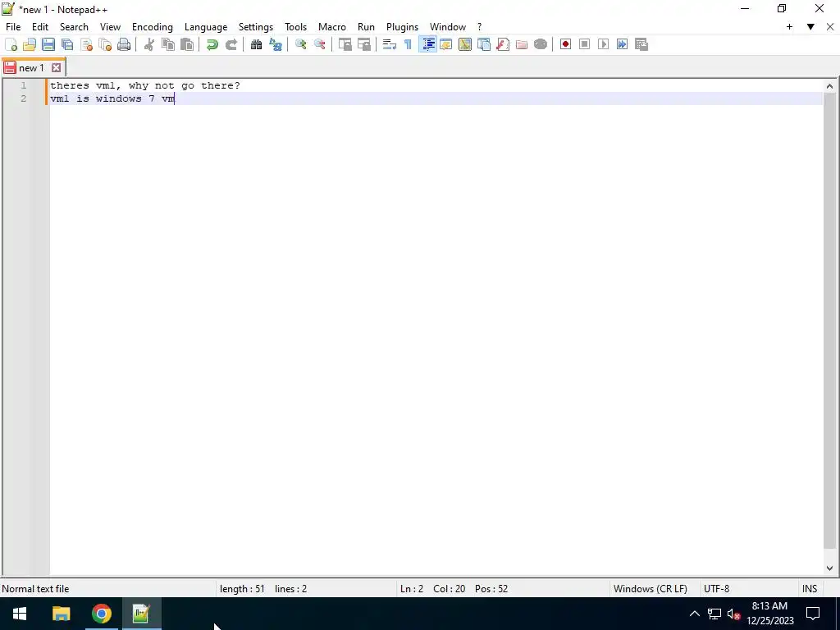Toggle INS insert mode indicator
Viewport: 840px width, 630px height.
[810, 589]
